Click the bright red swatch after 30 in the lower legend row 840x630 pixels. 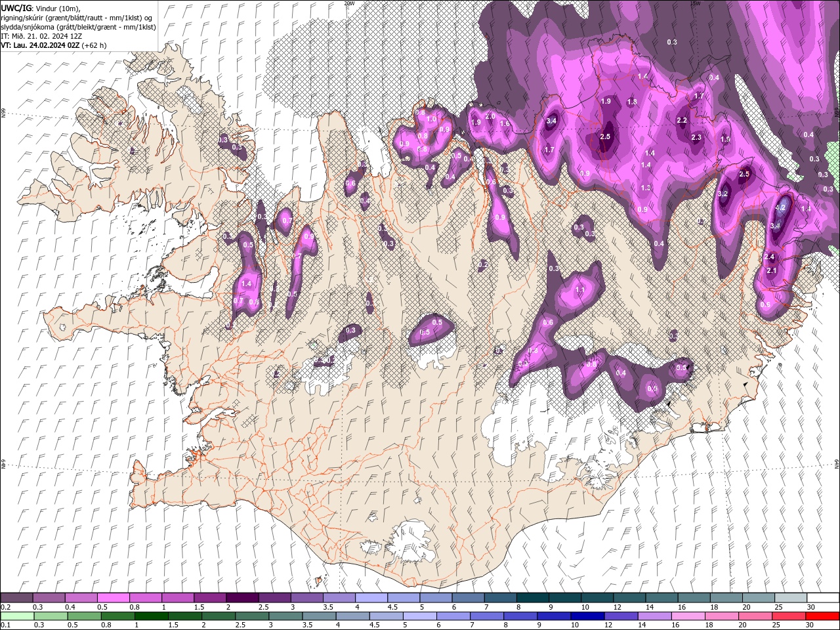pos(822,616)
